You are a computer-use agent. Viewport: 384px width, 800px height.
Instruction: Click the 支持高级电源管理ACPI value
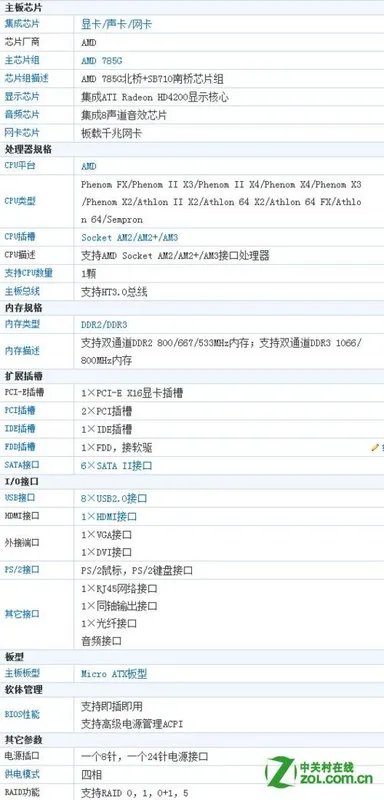[x=132, y=724]
